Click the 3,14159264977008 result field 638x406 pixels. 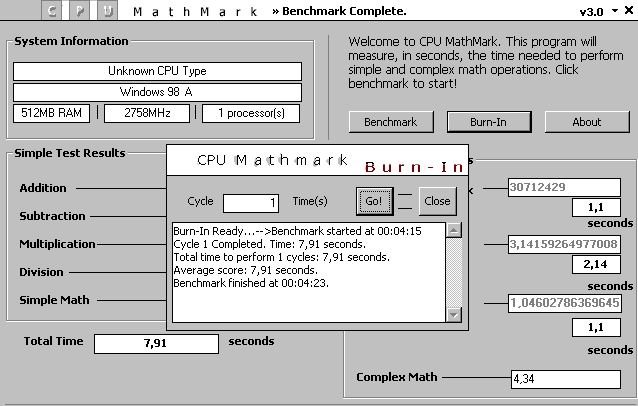point(564,244)
